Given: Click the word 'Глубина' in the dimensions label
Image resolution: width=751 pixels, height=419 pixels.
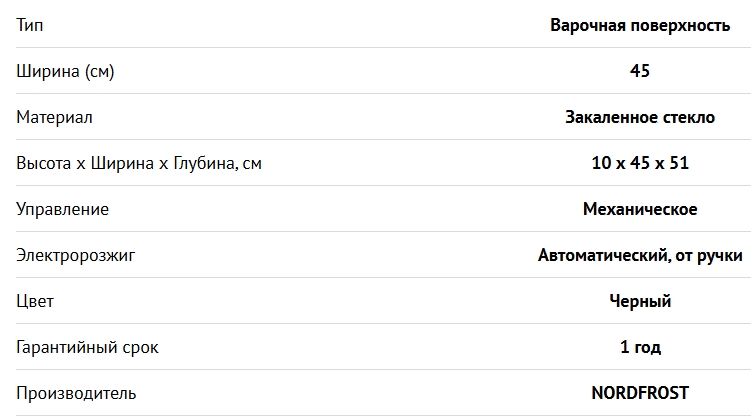Looking at the screenshot, I should pos(203,163).
